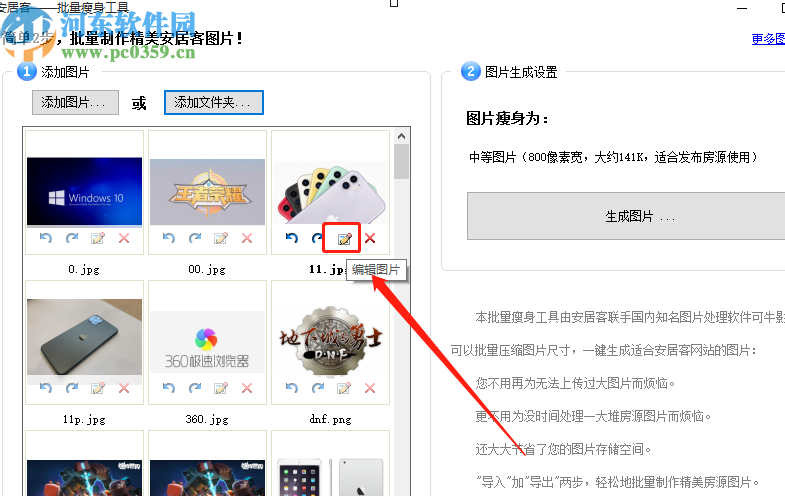Rotate 360.jpg counterclockwise
The width and height of the screenshot is (785, 496).
click(x=169, y=388)
